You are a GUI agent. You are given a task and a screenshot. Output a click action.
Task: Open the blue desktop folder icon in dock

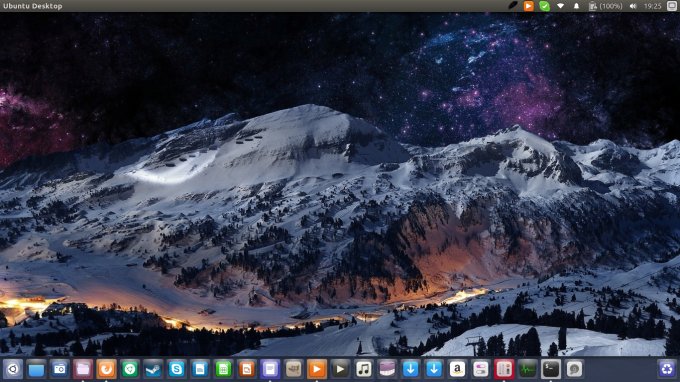(36, 369)
